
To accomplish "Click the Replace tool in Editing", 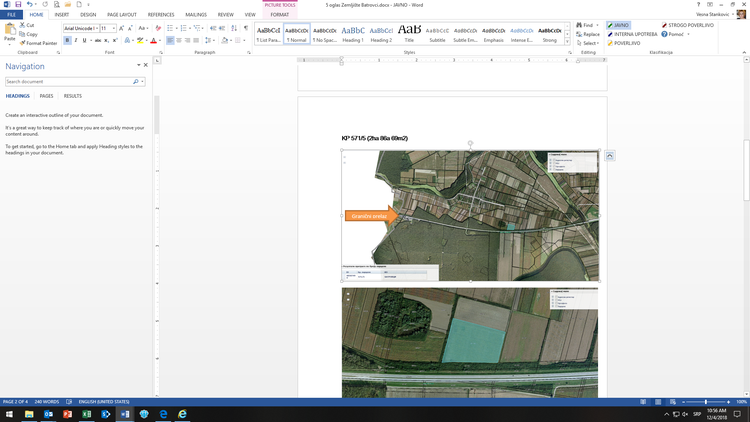I will point(588,34).
